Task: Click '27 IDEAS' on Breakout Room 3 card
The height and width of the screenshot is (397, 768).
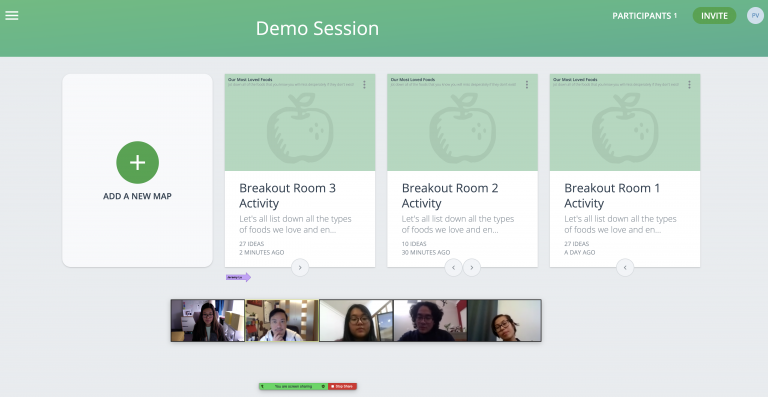Action: tap(252, 244)
